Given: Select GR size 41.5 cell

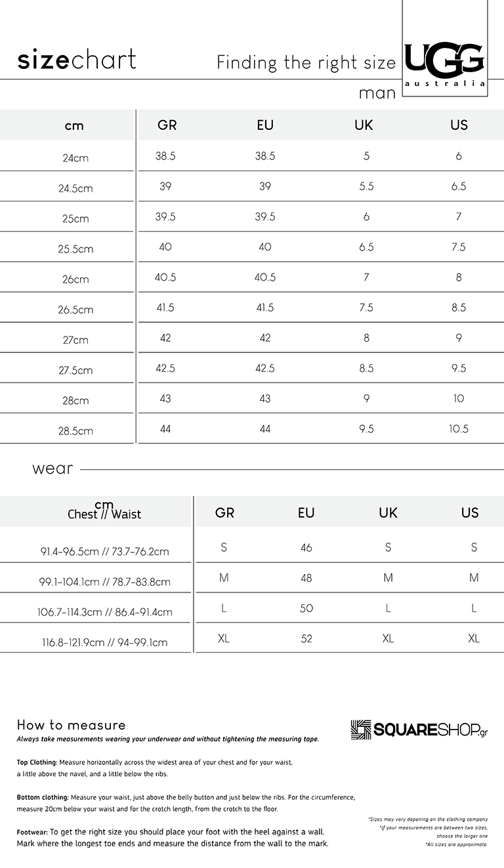Looking at the screenshot, I should coord(165,307).
